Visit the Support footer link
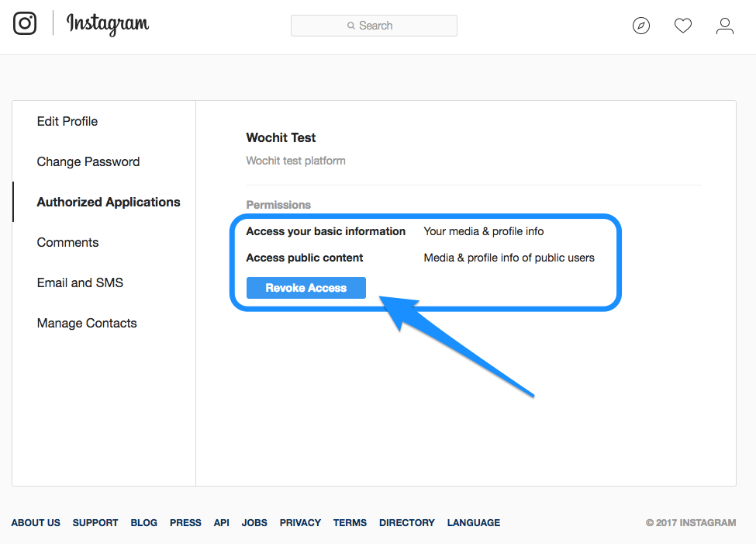Screen dimensions: 756x544 [x=95, y=523]
